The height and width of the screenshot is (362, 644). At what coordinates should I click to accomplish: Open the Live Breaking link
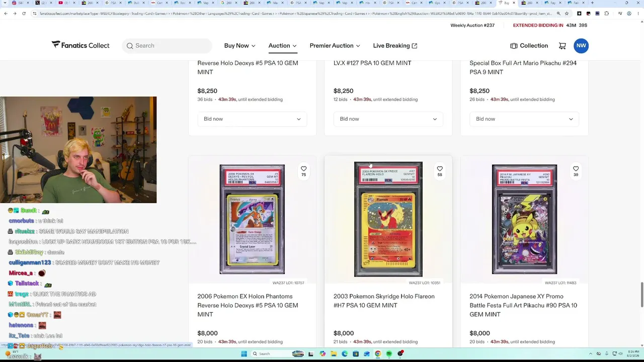395,46
